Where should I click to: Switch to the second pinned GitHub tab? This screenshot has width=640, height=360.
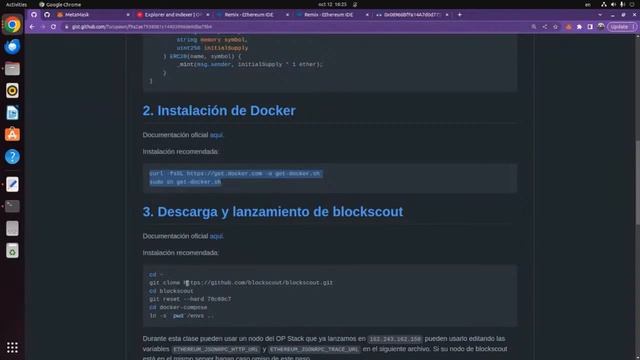(x=47, y=15)
